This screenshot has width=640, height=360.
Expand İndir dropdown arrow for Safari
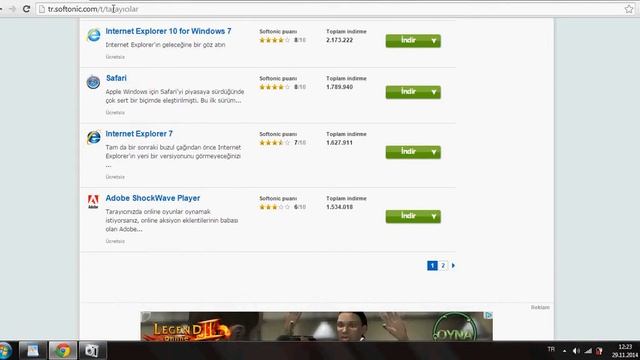coord(433,92)
